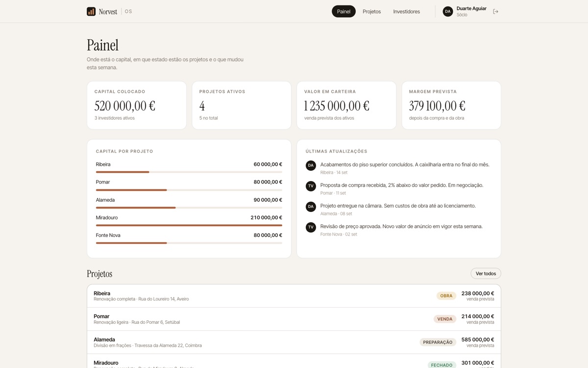
Task: Click the Alameda capital progress bar
Action: (189, 208)
